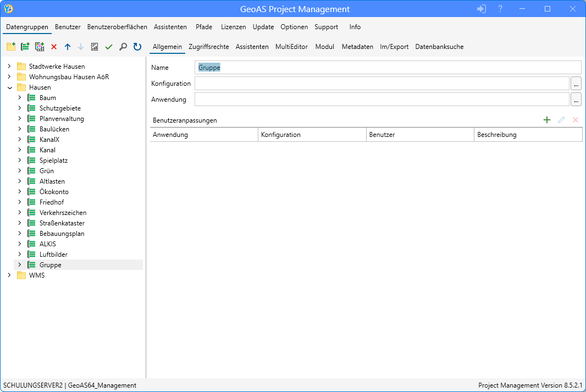Click the report chart toolbar icon
Screen dimensions: 586x392
(x=95, y=47)
